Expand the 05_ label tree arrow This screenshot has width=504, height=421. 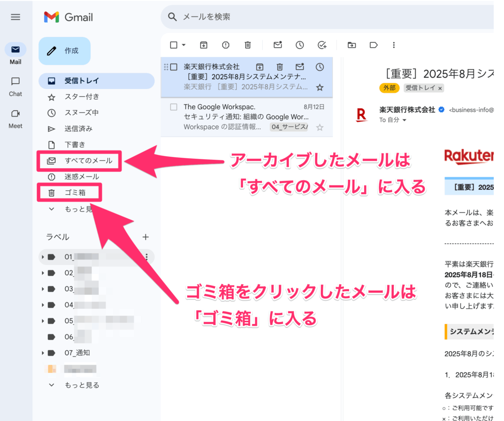[43, 321]
